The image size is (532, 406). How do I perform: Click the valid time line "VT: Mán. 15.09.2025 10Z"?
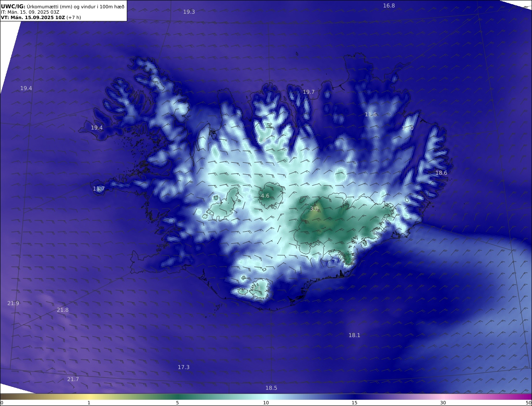click(x=33, y=17)
